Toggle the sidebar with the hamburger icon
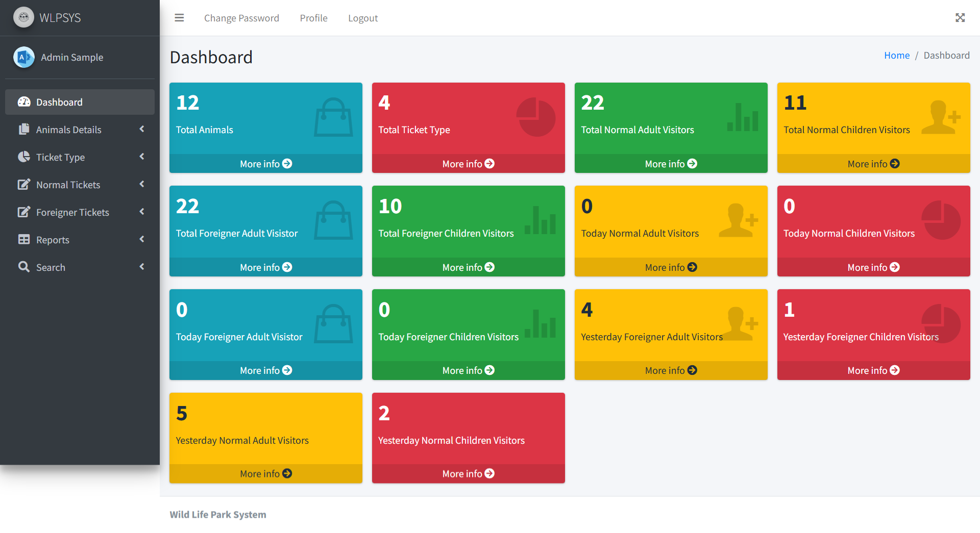This screenshot has height=533, width=980. [x=179, y=18]
